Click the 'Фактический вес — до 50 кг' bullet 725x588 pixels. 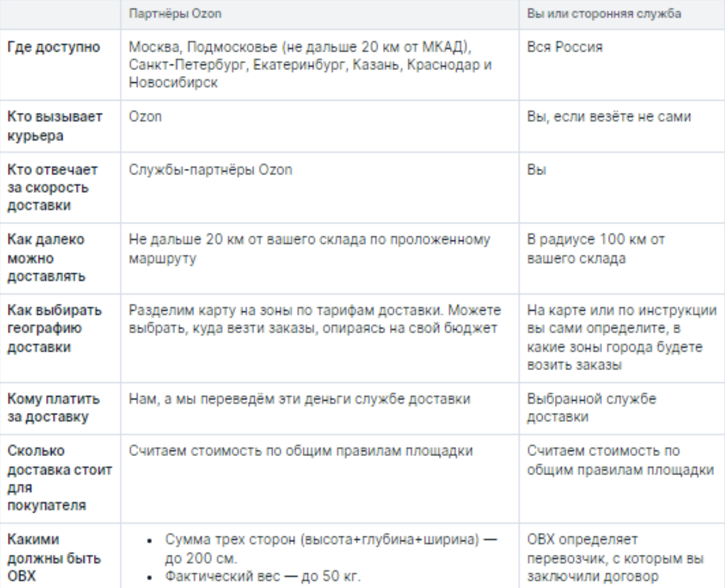263,576
